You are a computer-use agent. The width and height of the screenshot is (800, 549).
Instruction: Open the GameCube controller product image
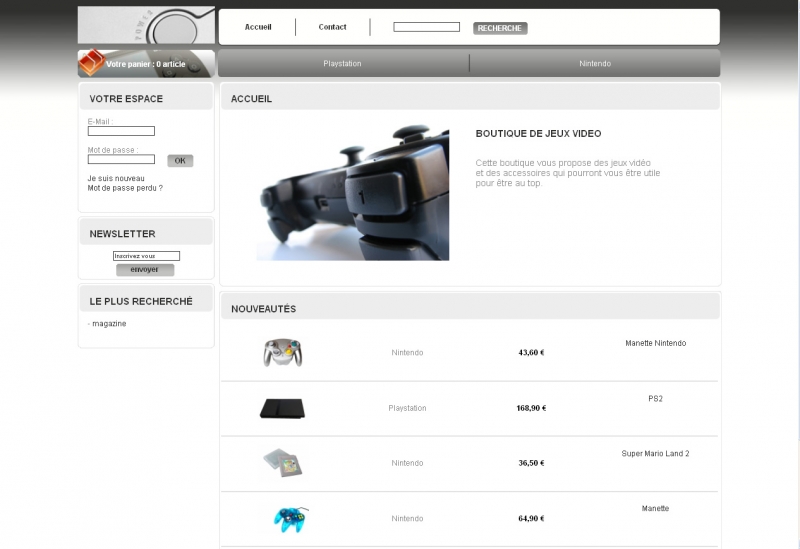[x=282, y=352]
